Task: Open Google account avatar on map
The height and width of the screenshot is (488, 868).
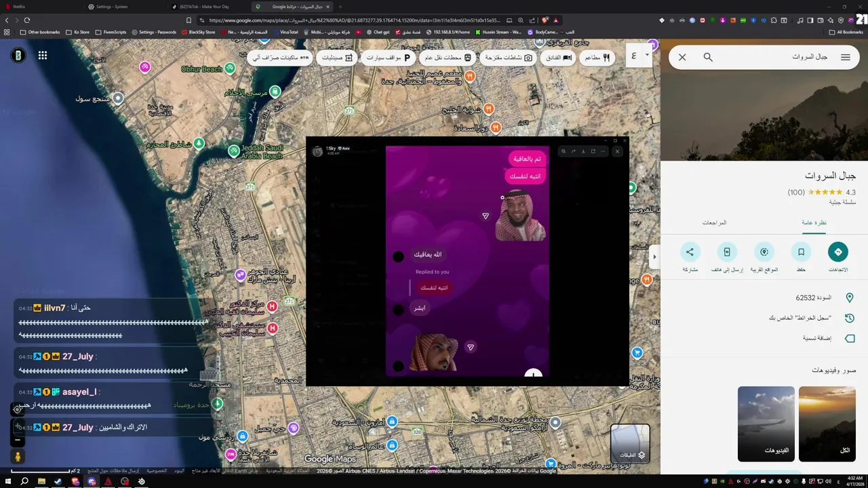Action: [18, 56]
